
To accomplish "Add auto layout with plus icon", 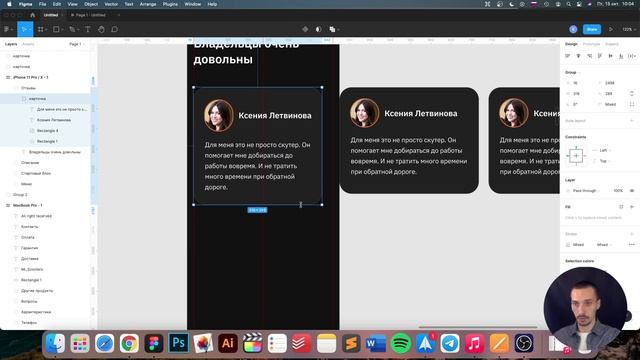I will click(x=632, y=121).
